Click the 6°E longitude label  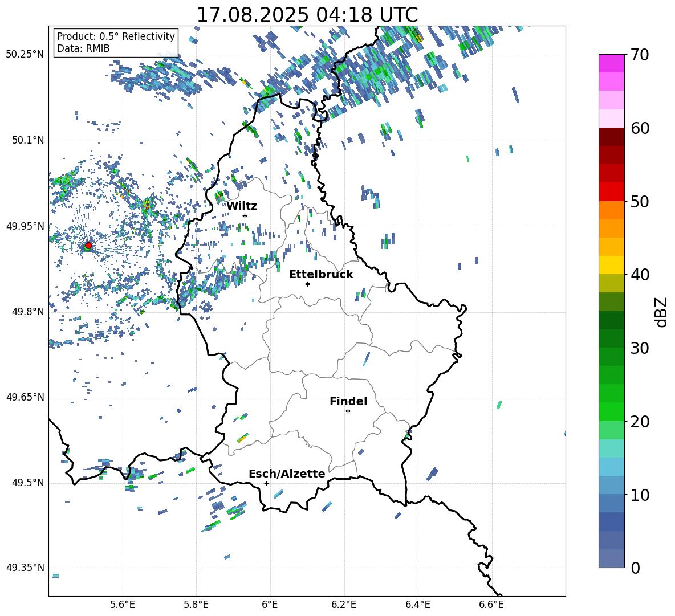pyautogui.click(x=270, y=605)
